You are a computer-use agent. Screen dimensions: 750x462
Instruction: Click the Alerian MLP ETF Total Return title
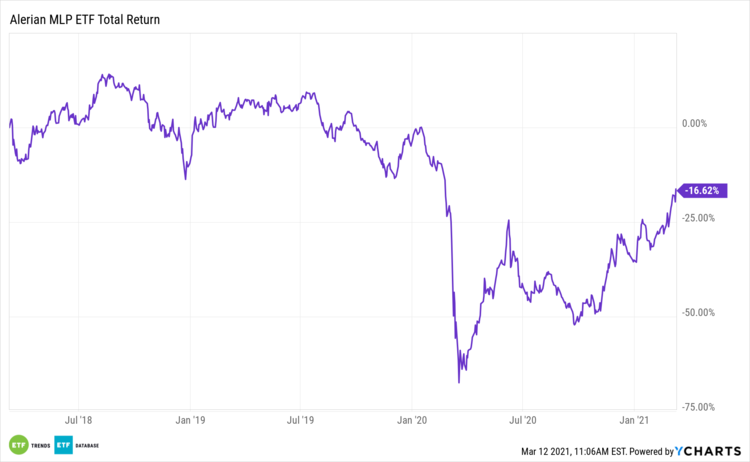point(84,19)
